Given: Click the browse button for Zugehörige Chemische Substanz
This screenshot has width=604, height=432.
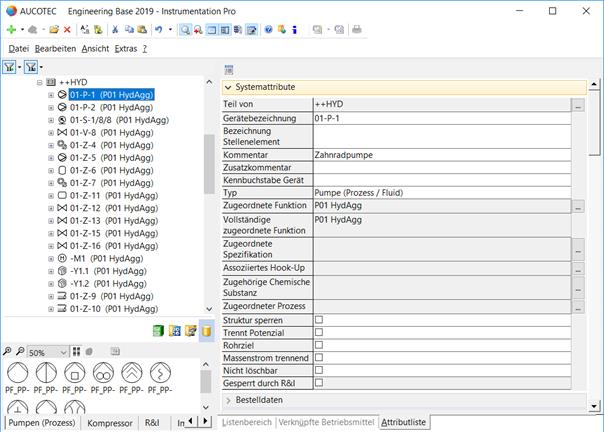Looking at the screenshot, I should 578,288.
